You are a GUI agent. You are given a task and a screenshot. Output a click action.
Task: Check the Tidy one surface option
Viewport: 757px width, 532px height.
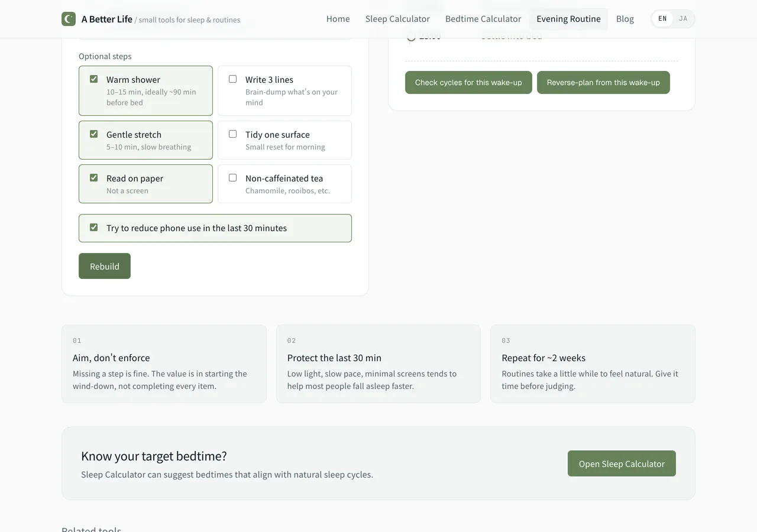point(232,134)
